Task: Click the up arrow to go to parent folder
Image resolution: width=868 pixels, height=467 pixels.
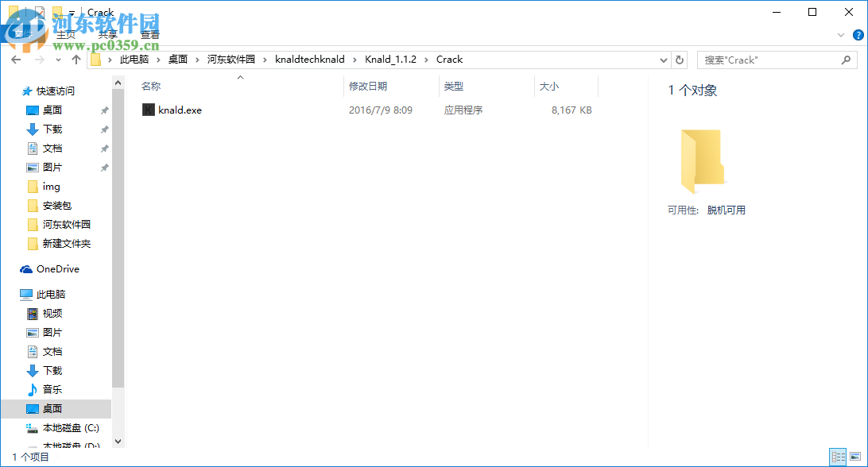Action: click(x=76, y=60)
